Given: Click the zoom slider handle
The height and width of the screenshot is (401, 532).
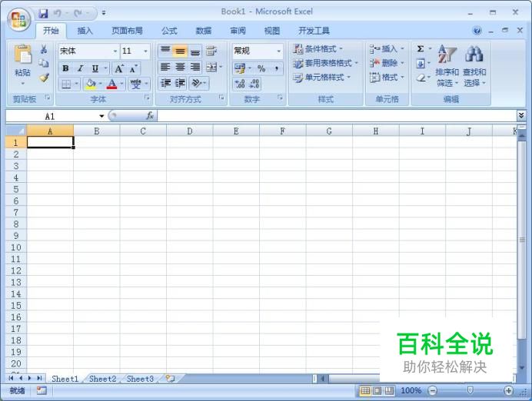Looking at the screenshot, I should [470, 391].
